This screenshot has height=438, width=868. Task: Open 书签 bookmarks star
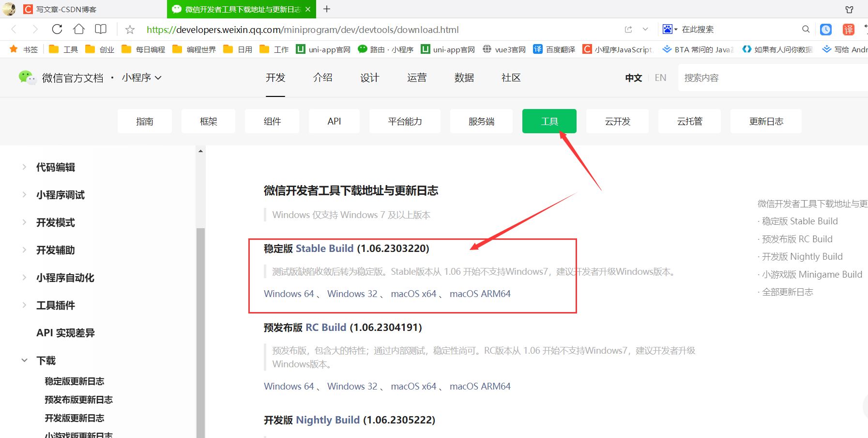click(24, 49)
